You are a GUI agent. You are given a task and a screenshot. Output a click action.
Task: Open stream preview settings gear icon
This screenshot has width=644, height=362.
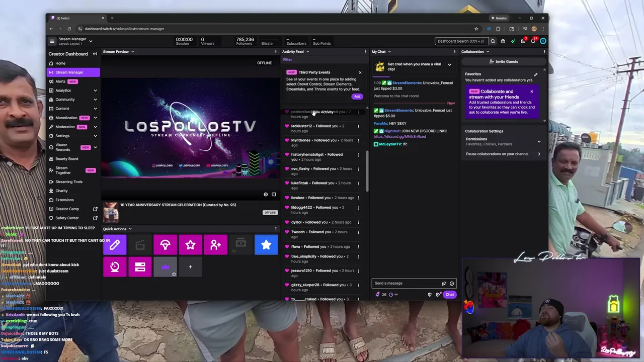(266, 195)
